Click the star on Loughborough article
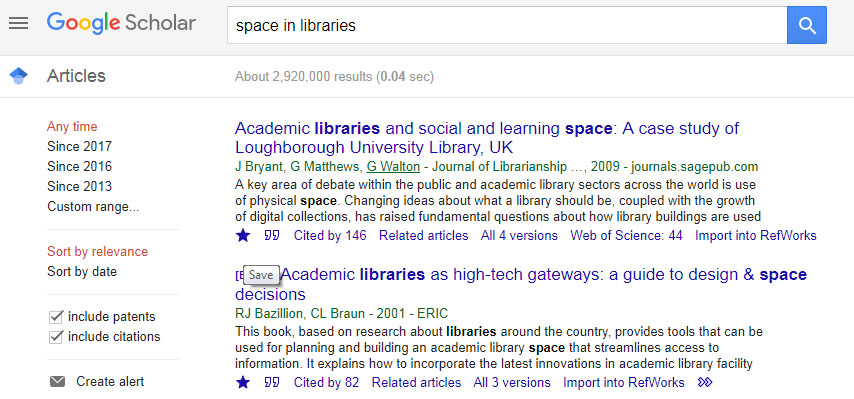The image size is (854, 399). (243, 235)
